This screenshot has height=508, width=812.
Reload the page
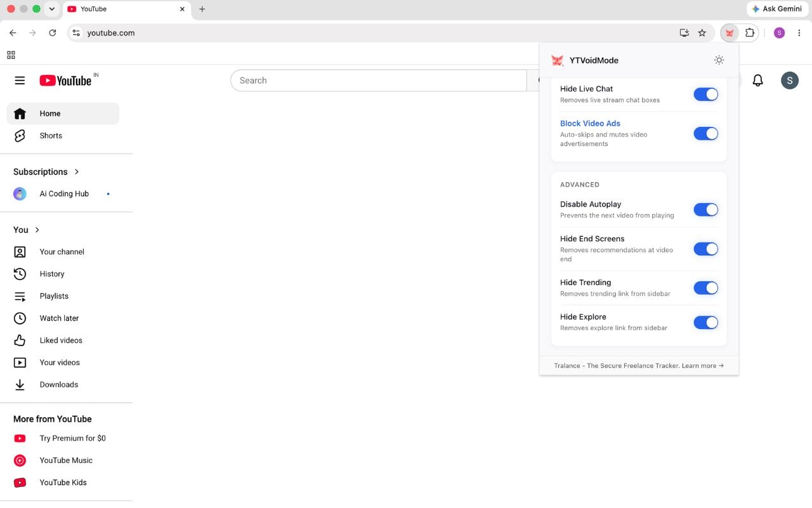(53, 33)
